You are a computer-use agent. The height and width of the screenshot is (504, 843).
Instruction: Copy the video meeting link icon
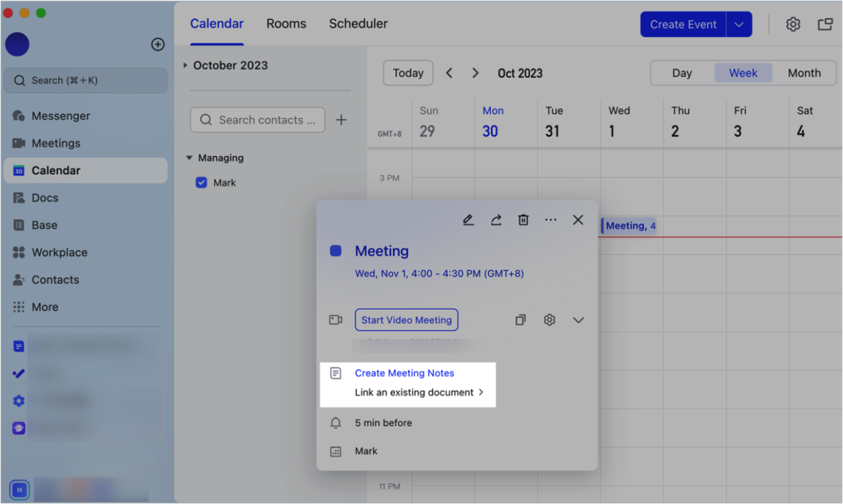point(520,319)
